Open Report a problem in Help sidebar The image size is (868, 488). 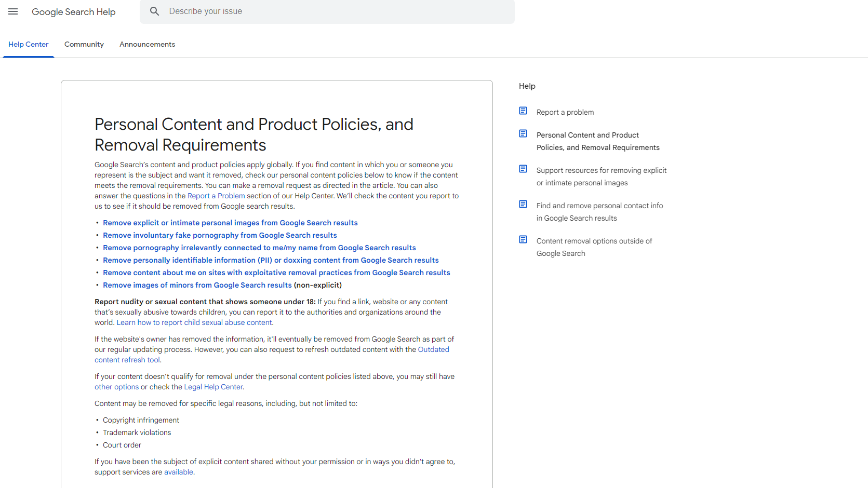(x=565, y=112)
